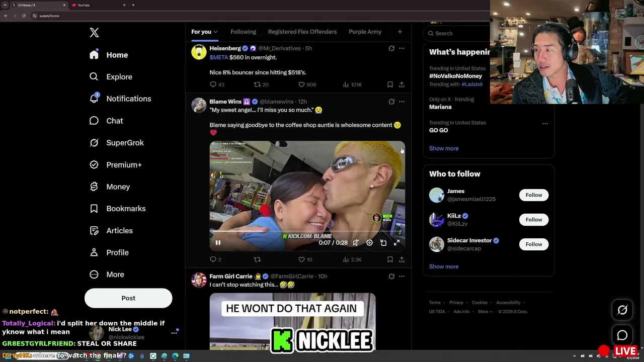
Task: Reload the page in the browser
Action: tap(24, 16)
